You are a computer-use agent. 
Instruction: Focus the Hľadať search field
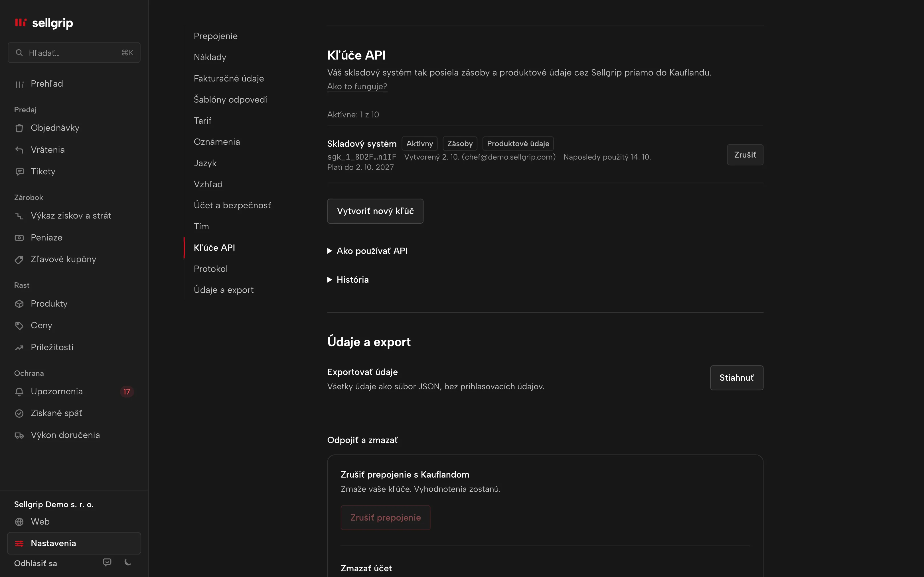coord(74,53)
